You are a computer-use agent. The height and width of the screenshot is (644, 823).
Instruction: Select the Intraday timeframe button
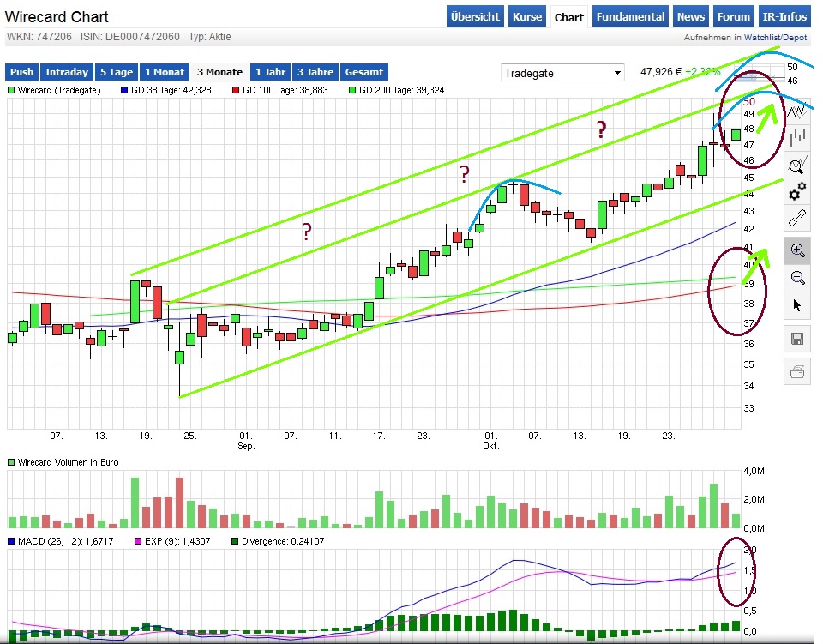coord(66,72)
